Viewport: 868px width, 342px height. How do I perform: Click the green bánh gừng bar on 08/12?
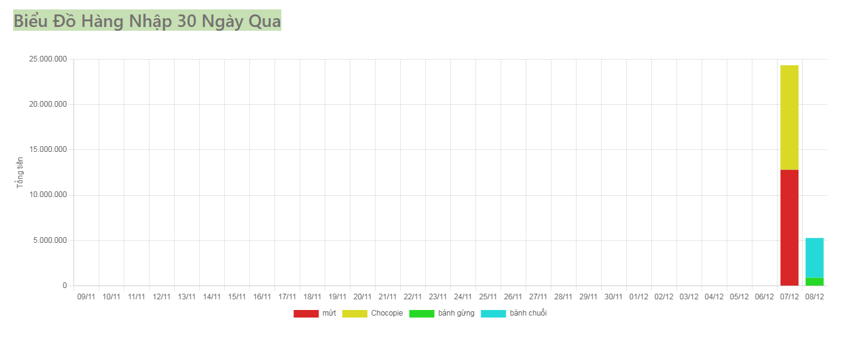click(815, 282)
